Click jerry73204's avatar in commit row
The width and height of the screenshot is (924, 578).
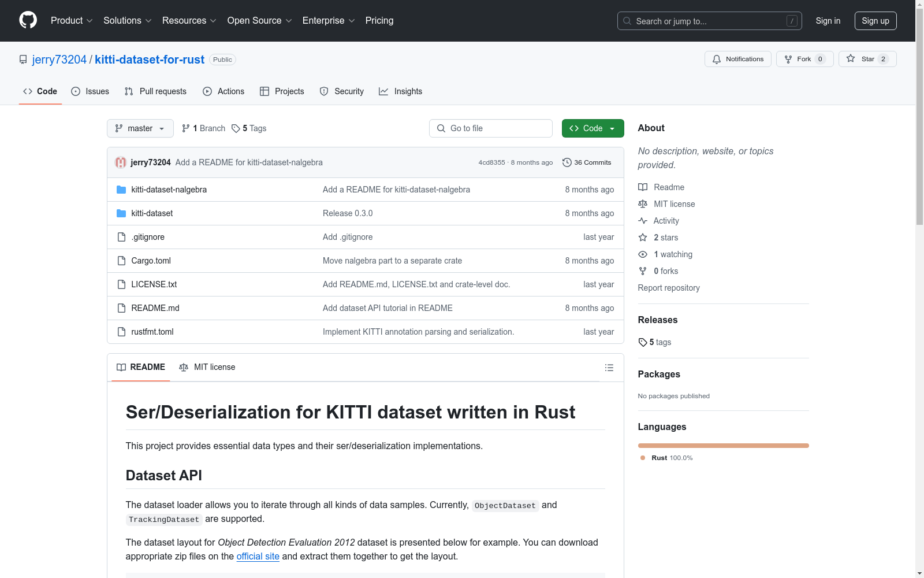[x=121, y=162]
